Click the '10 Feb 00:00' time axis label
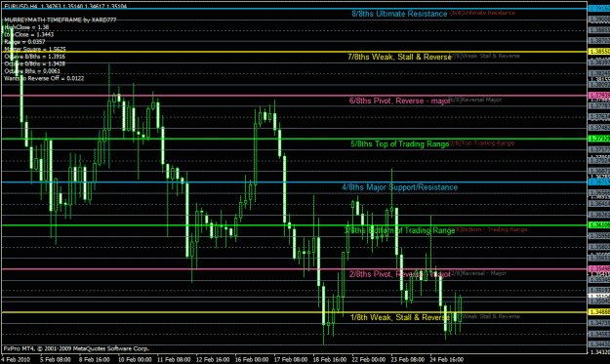The width and height of the screenshot is (610, 364). click(135, 359)
